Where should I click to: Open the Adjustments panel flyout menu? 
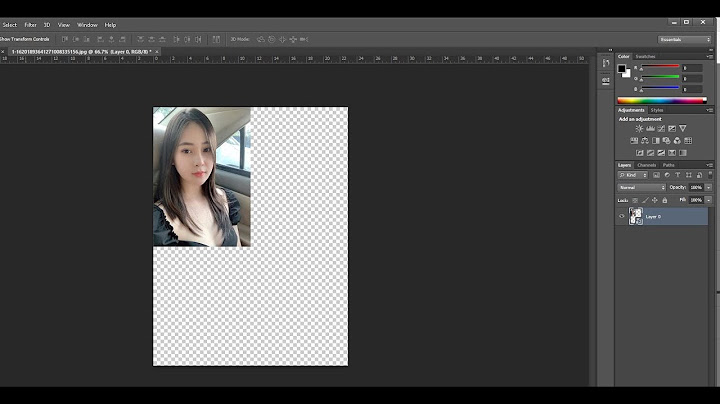(710, 110)
